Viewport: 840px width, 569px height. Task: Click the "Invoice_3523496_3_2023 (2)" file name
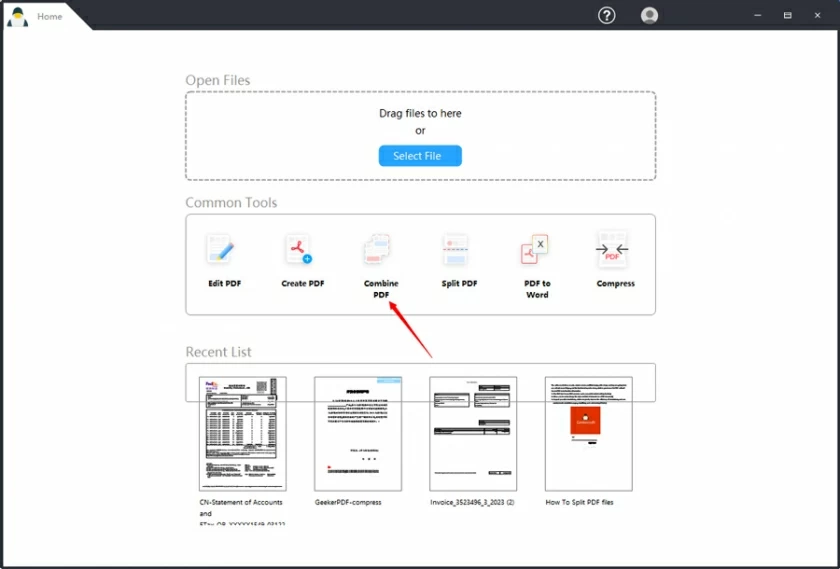(472, 502)
